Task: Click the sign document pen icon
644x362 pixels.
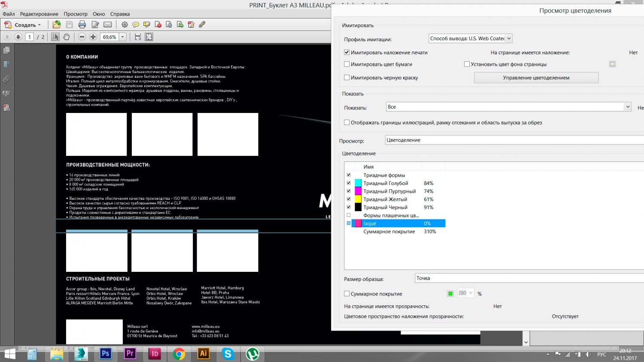Action: coord(95,25)
